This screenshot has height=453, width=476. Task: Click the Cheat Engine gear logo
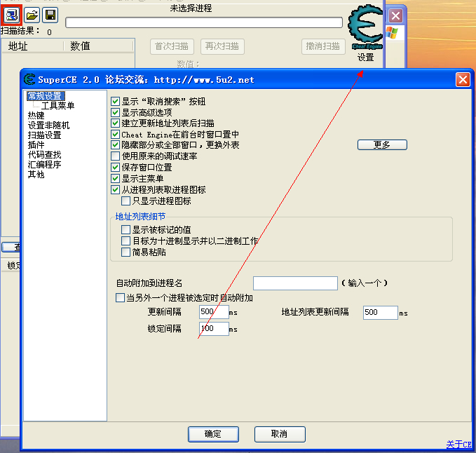[x=365, y=27]
